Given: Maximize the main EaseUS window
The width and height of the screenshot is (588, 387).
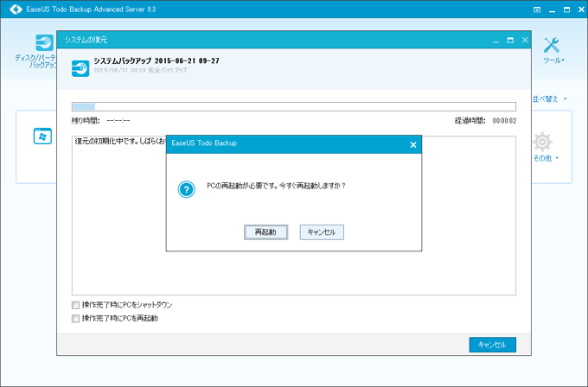Looking at the screenshot, I should 566,10.
